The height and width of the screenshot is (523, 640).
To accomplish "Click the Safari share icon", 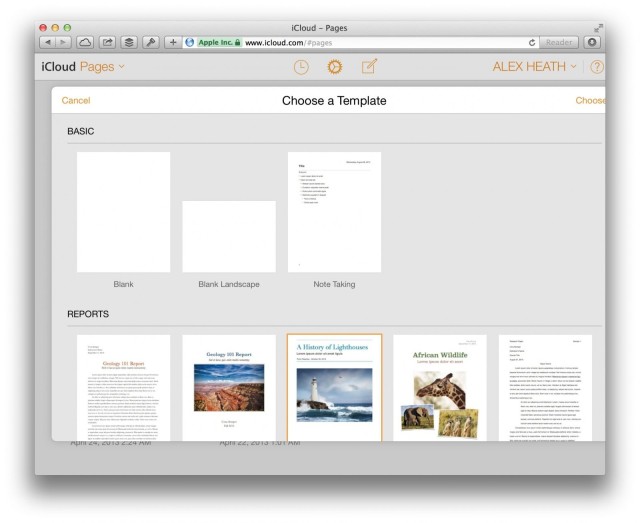I will (107, 43).
